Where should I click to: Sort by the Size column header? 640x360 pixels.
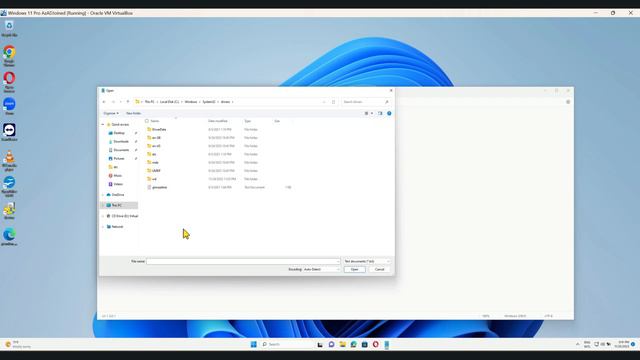pyautogui.click(x=277, y=121)
